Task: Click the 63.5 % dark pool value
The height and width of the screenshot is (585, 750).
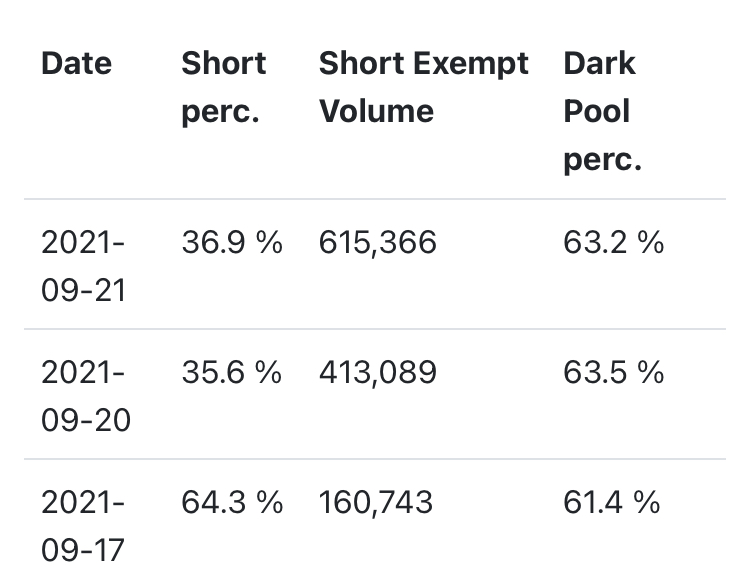Action: pos(613,372)
